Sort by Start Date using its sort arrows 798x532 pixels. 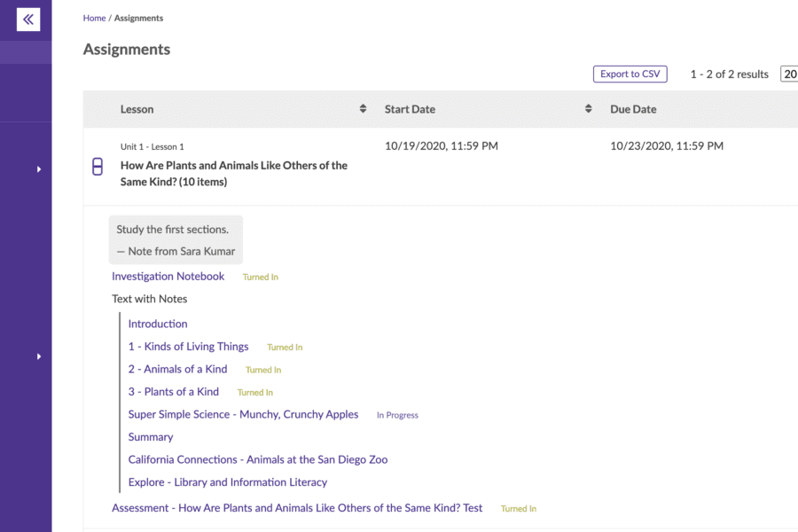[x=588, y=109]
